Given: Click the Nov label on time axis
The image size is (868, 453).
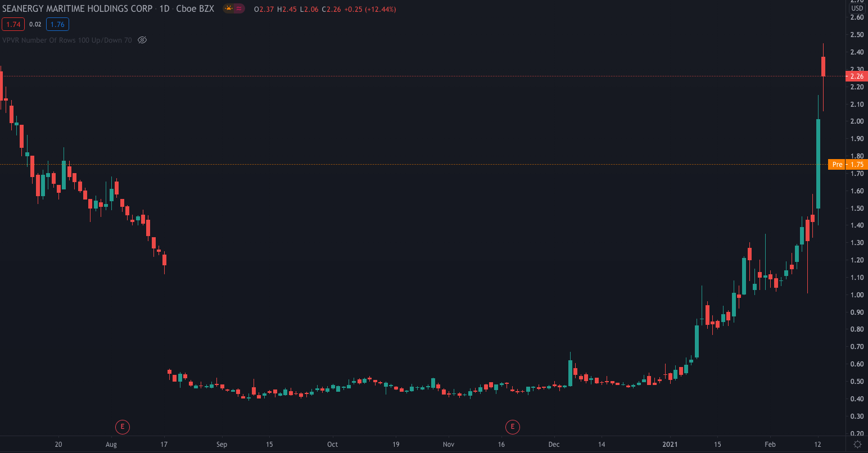Looking at the screenshot, I should [449, 445].
